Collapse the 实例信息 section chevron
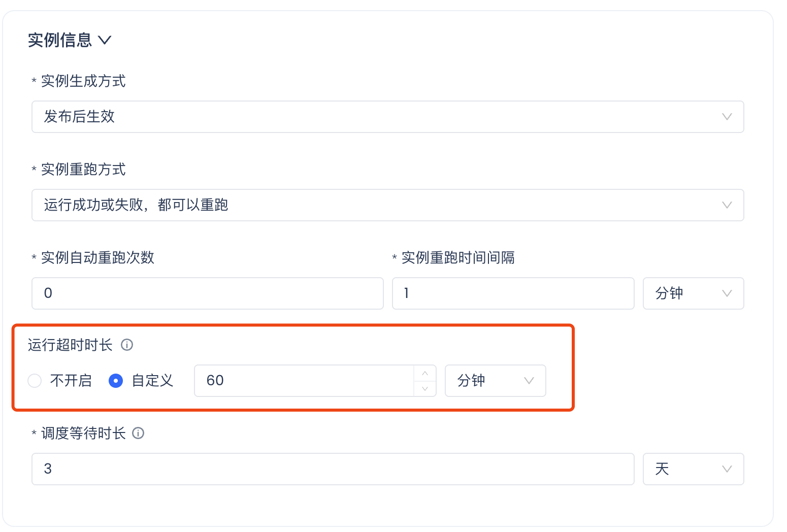Screen dimensions: 787x532 [105, 40]
